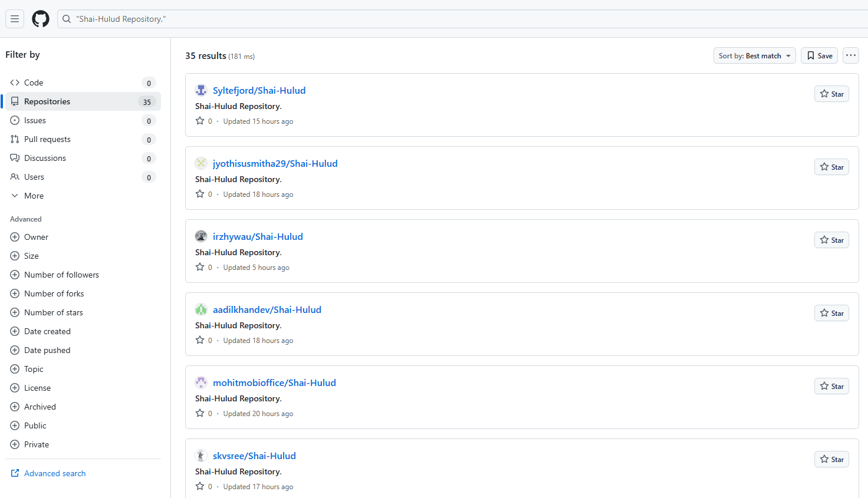The width and height of the screenshot is (868, 498).
Task: Add the Public advanced filter
Action: (x=83, y=426)
